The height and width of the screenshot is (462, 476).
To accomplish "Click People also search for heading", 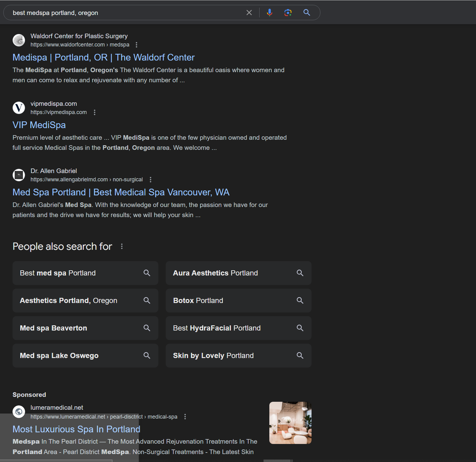I will point(62,246).
